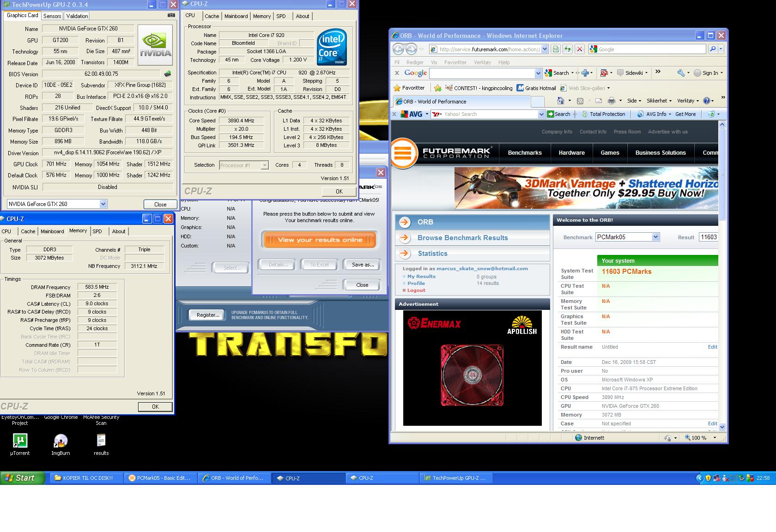This screenshot has height=532, width=776.
Task: Click the Google Toolbar popup blocker icon
Action: [x=605, y=73]
